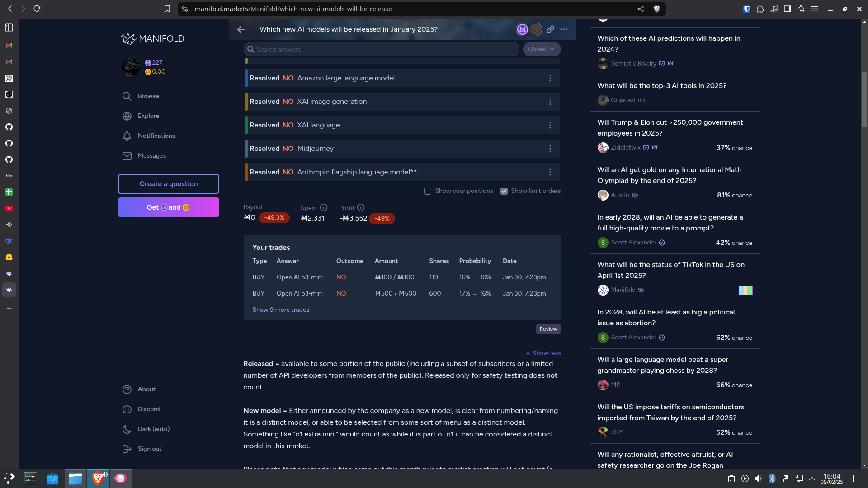
Task: Toggle Dark (auto) theme setting
Action: 146,429
